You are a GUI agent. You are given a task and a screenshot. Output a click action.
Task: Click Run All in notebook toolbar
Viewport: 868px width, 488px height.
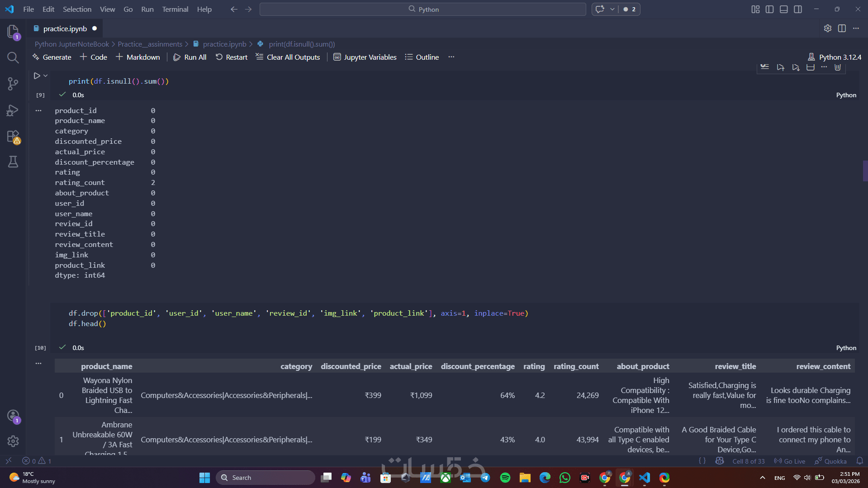[x=190, y=57]
